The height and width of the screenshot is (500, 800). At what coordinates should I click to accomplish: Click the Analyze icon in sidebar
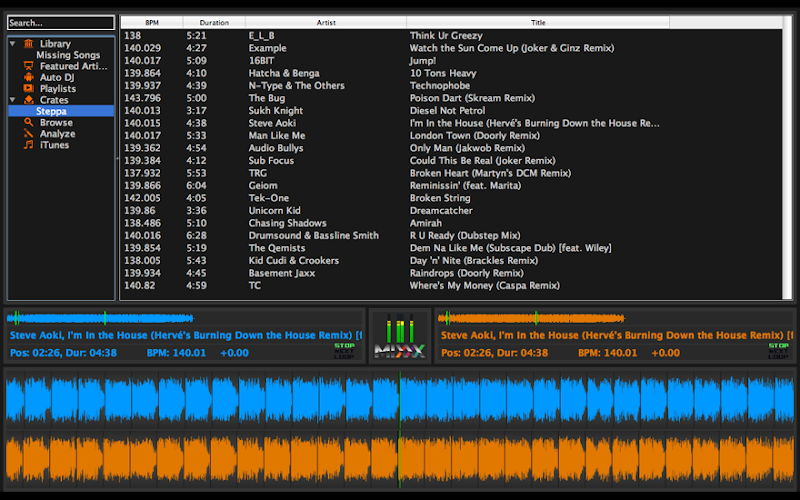(29, 134)
